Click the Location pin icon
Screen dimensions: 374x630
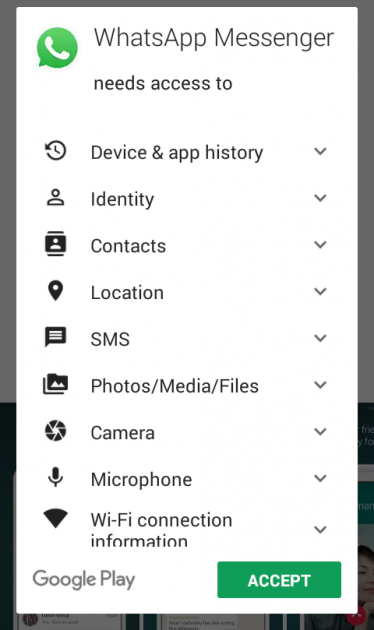pyautogui.click(x=55, y=290)
